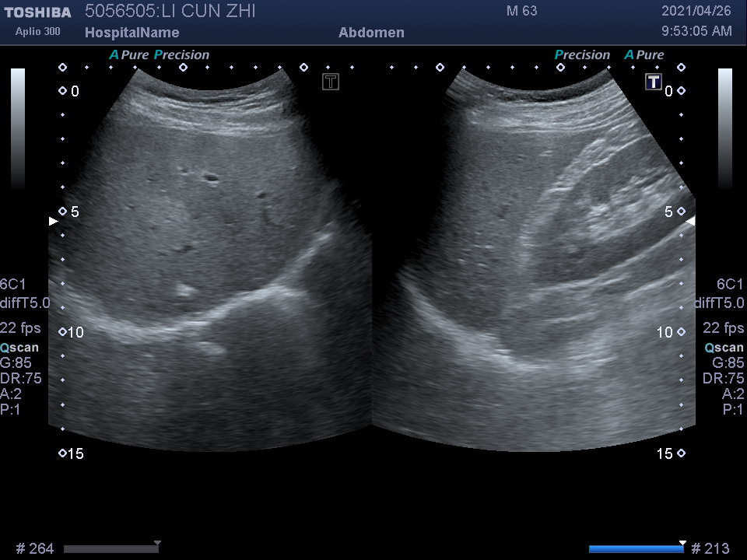747x560 pixels.
Task: Select the Precision label above right image
Action: tap(582, 54)
